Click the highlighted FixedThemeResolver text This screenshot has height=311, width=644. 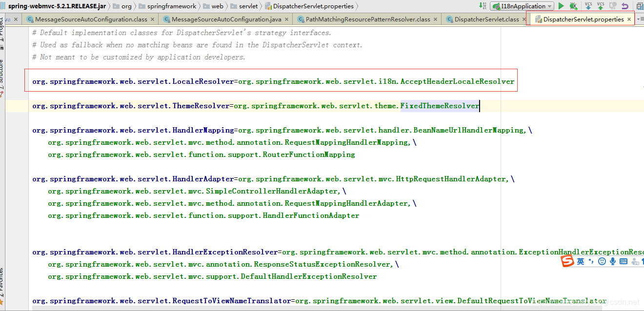point(440,106)
